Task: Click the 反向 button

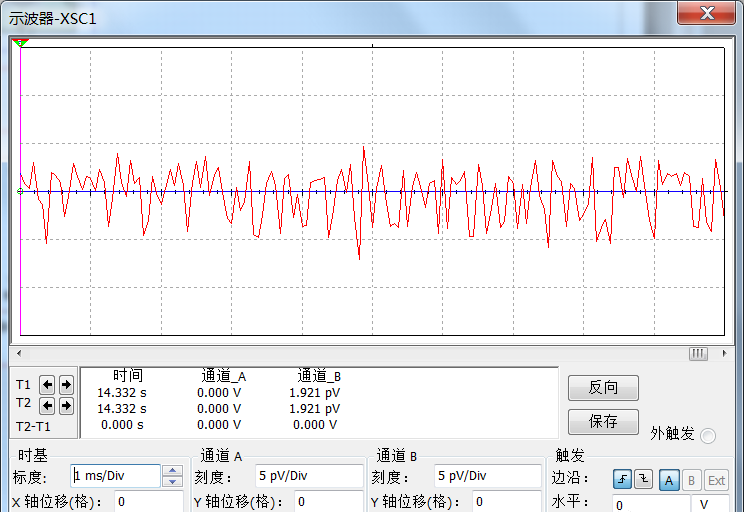Action: pos(603,388)
